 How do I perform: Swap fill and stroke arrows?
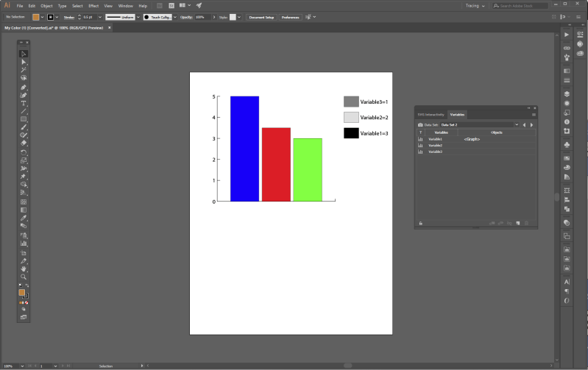pos(27,285)
